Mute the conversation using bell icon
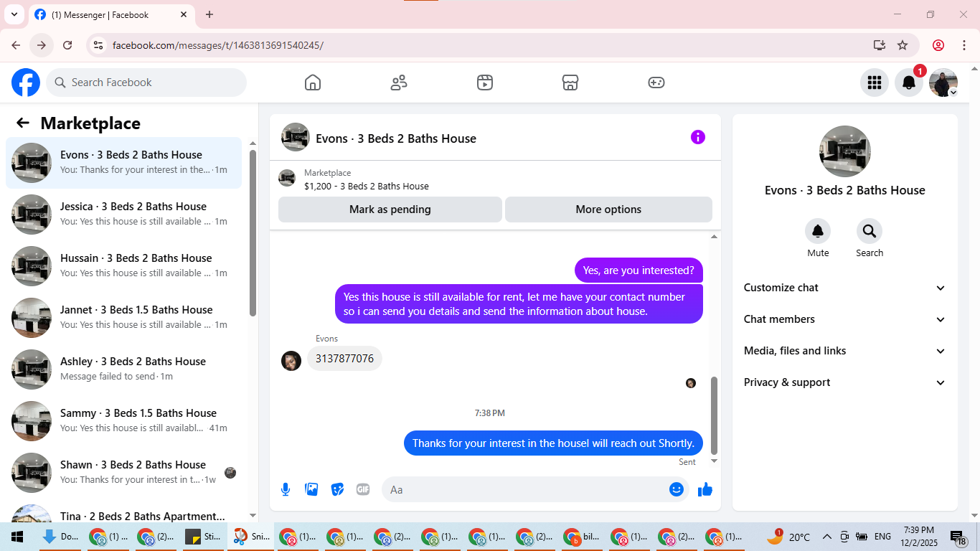This screenshot has width=980, height=551. 818,231
